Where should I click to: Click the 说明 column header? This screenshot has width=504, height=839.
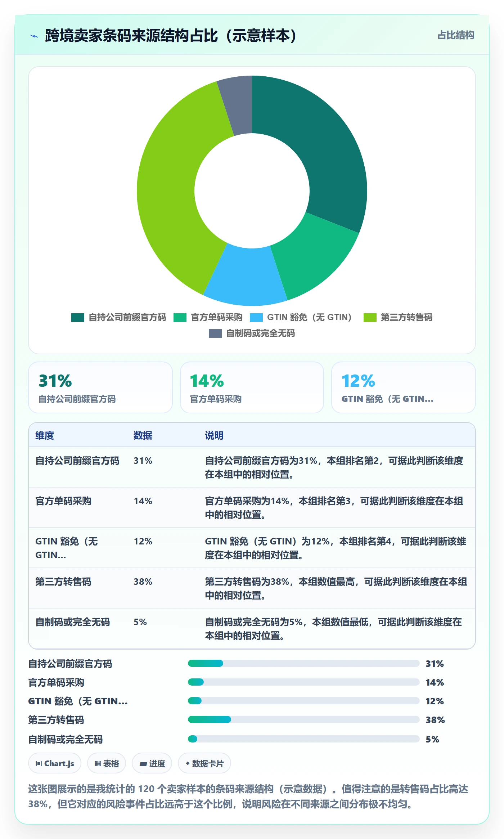pos(214,435)
